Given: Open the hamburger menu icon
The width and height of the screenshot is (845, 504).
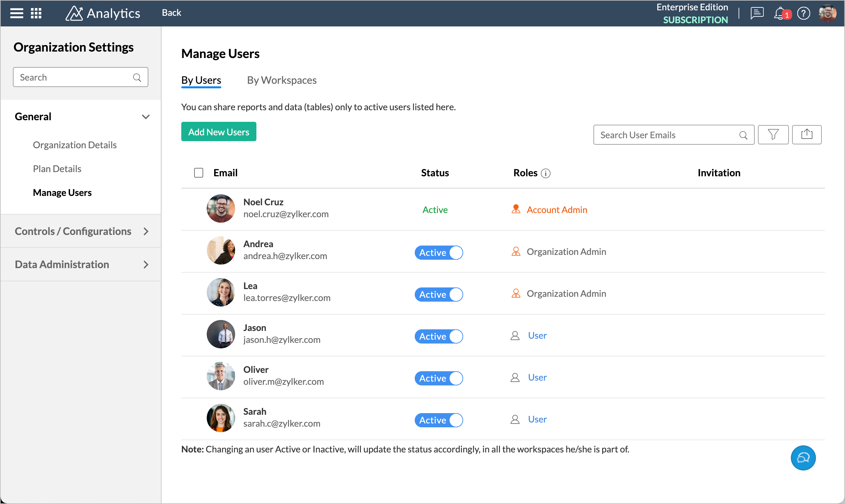Looking at the screenshot, I should (16, 13).
